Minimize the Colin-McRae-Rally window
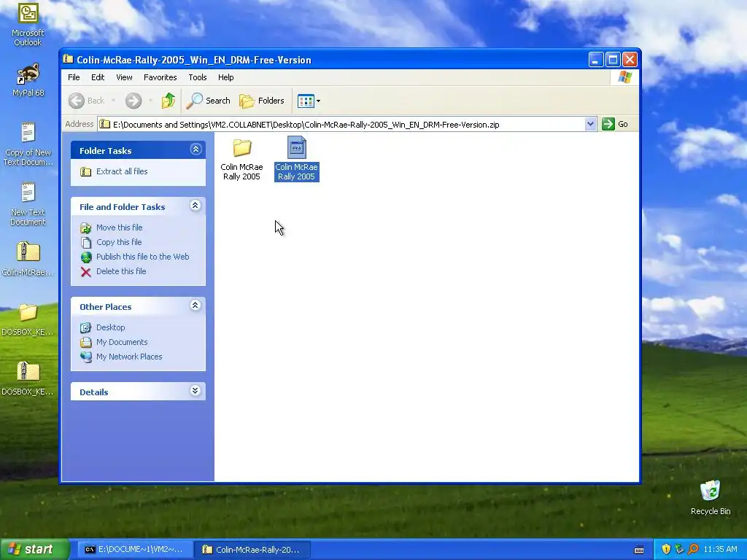Image resolution: width=747 pixels, height=560 pixels. tap(595, 60)
